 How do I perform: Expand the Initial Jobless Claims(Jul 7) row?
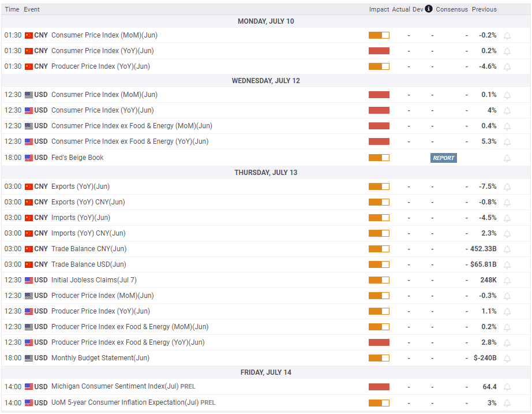click(93, 280)
